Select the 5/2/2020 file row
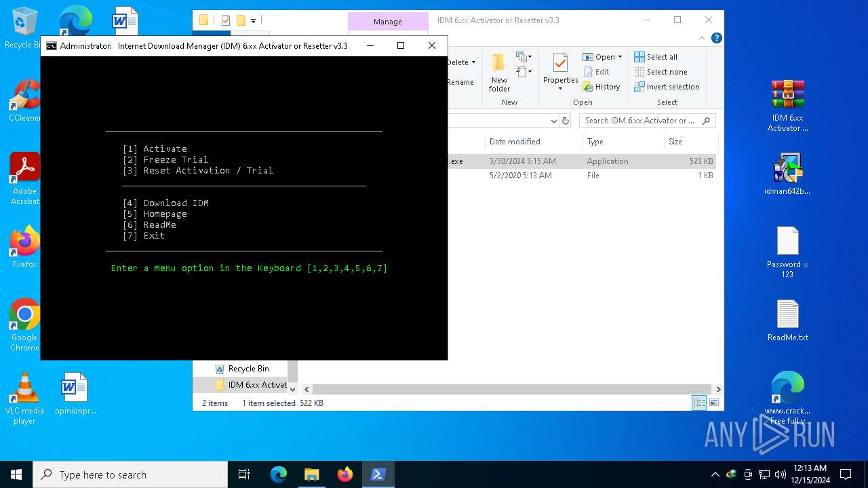This screenshot has width=868, height=488. (582, 175)
